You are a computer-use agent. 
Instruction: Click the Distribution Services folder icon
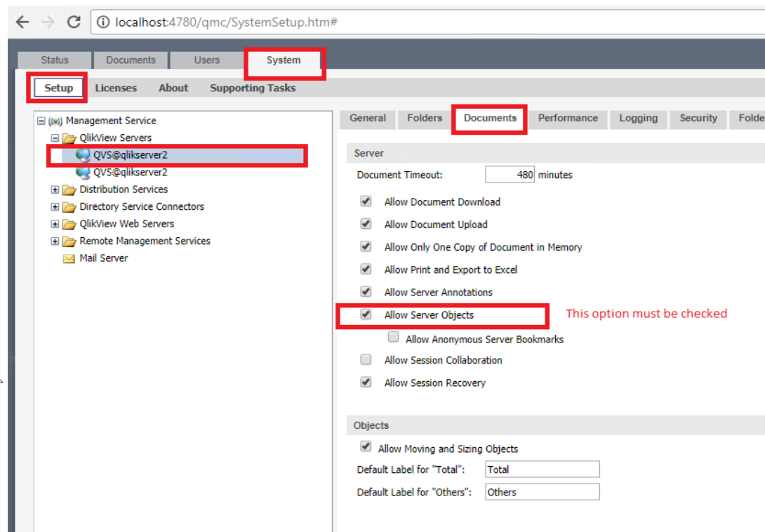[68, 189]
